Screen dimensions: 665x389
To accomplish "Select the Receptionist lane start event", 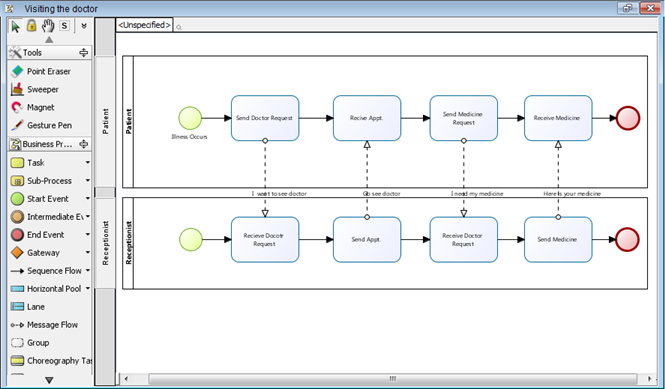I will [191, 240].
